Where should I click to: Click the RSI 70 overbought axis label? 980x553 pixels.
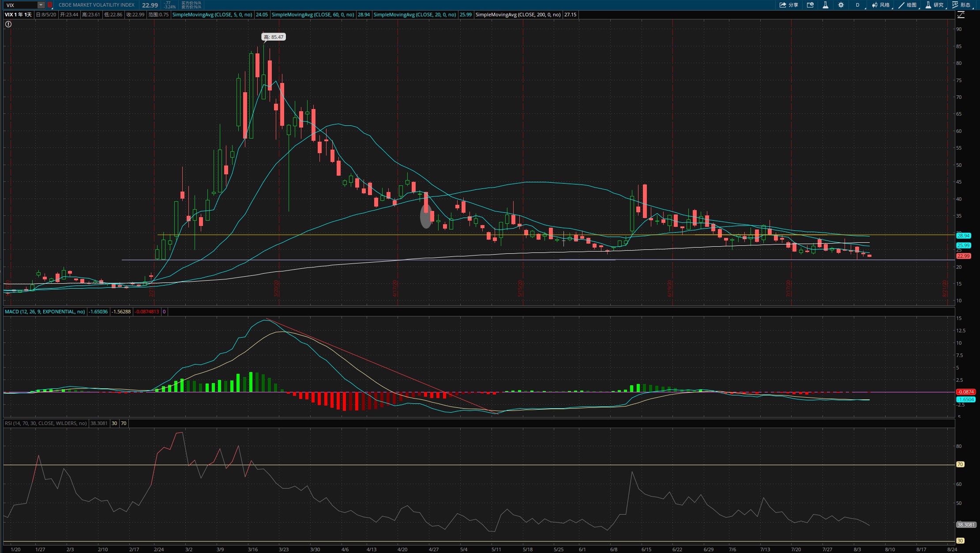tap(960, 464)
